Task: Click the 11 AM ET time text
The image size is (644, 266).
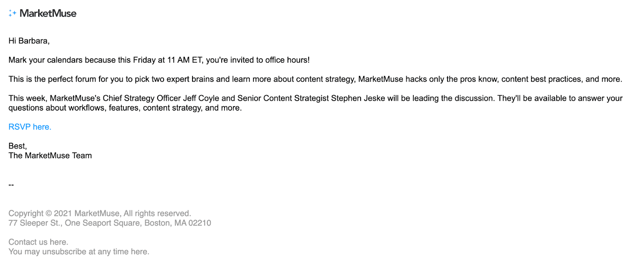Action: [185, 60]
